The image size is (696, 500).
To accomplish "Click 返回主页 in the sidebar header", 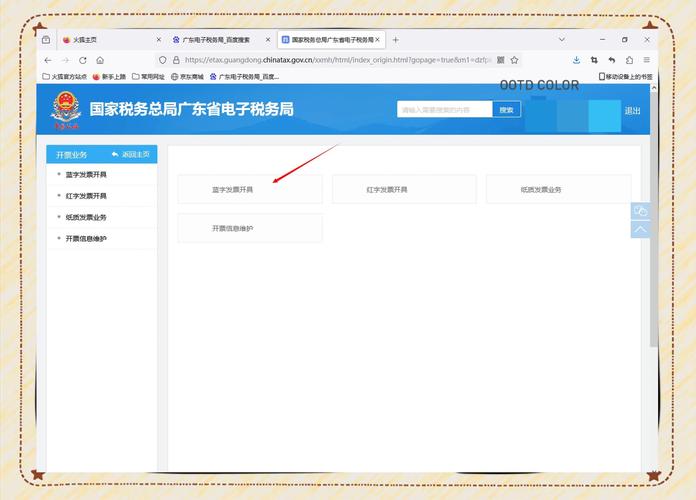I will point(130,155).
